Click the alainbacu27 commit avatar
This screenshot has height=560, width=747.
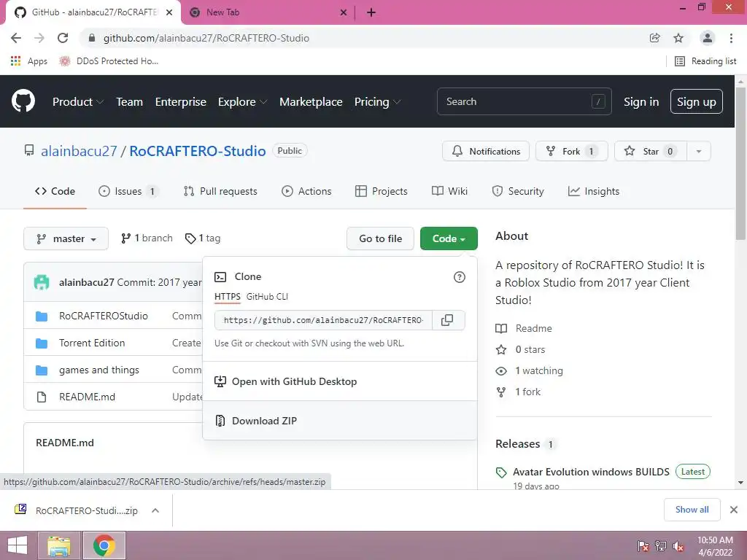tap(42, 282)
